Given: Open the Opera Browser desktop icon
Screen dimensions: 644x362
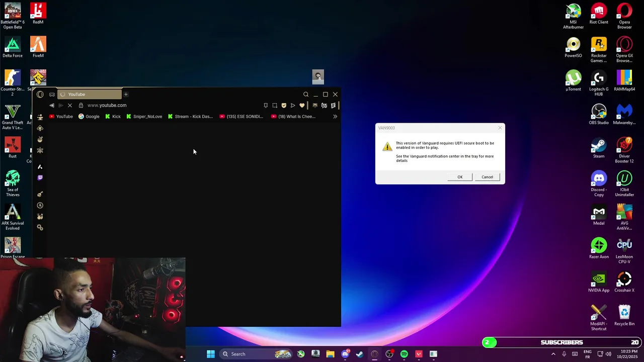Looking at the screenshot, I should (x=624, y=16).
